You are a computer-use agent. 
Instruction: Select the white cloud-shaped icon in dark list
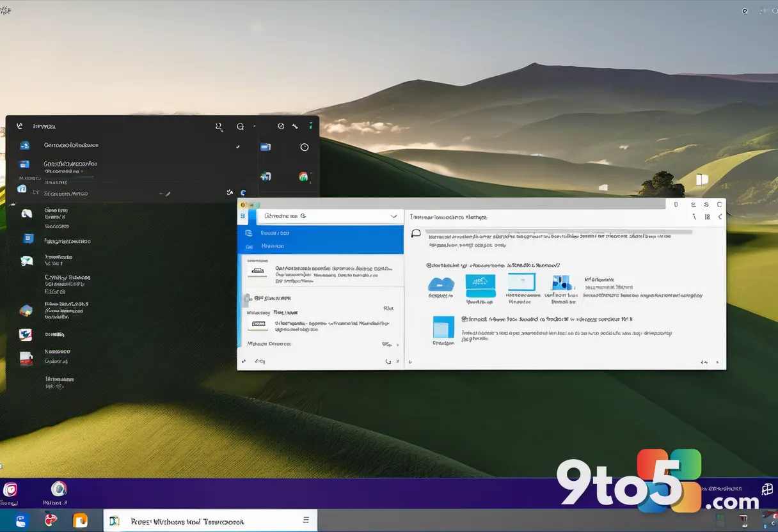tap(26, 214)
